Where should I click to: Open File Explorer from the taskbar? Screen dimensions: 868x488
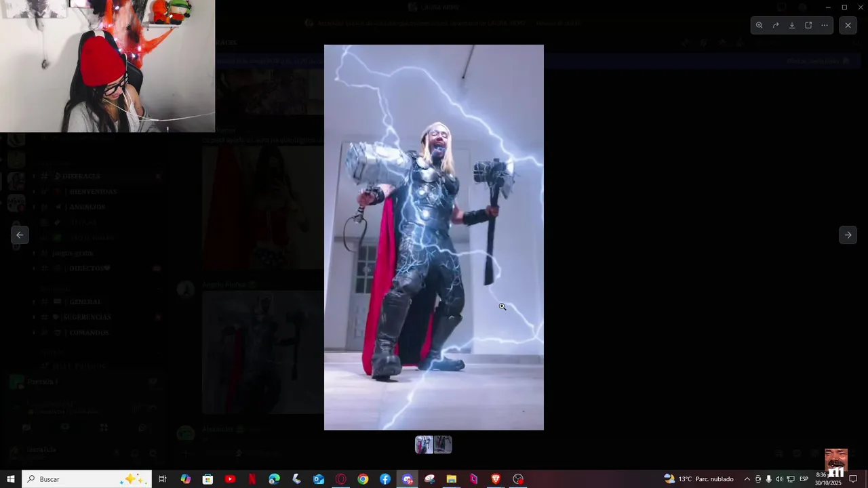point(452,479)
